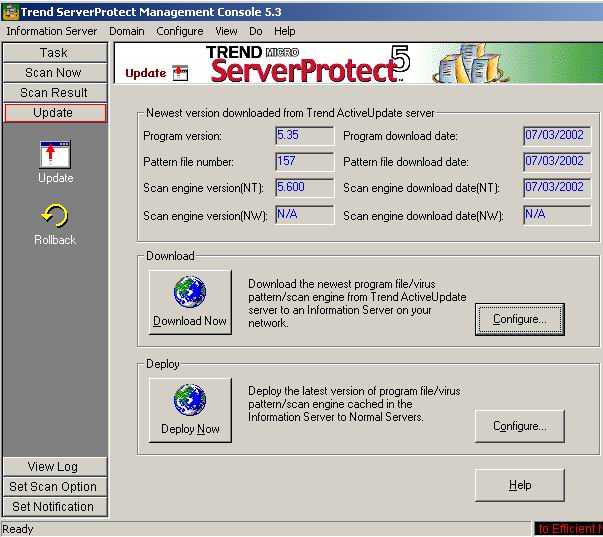The width and height of the screenshot is (603, 537).
Task: Click Scan engine download date(NT) field
Action: pyautogui.click(x=557, y=187)
